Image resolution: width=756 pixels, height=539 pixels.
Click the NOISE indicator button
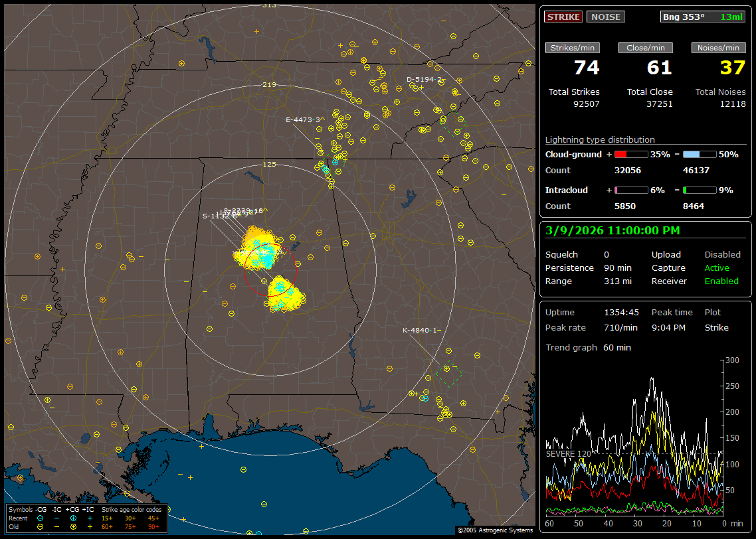[605, 17]
